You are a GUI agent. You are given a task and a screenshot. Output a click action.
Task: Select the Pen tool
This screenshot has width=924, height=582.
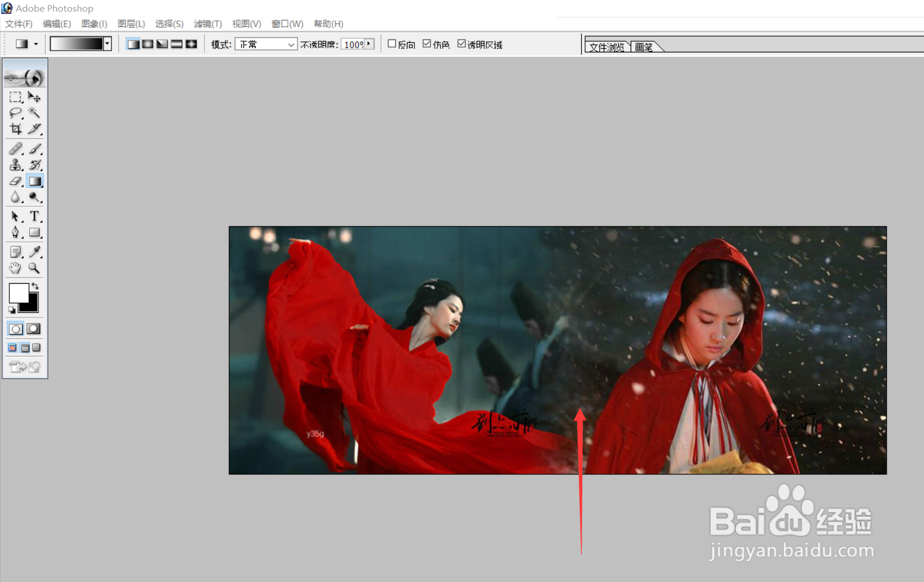tap(16, 233)
